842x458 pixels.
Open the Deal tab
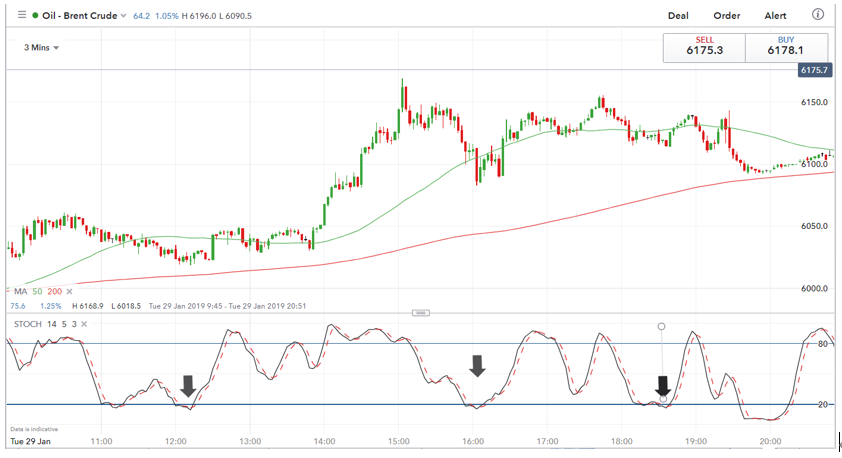(x=679, y=16)
